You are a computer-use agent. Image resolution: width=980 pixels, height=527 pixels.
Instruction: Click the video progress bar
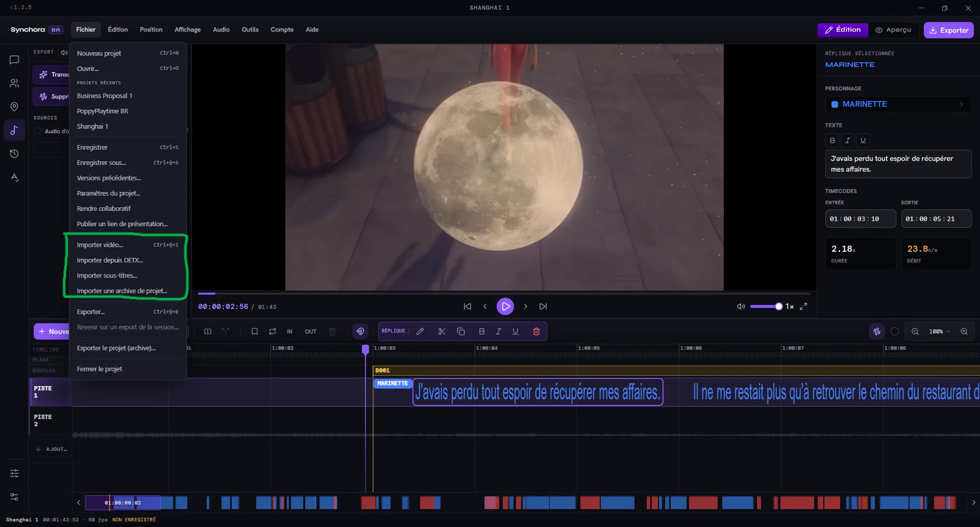click(504, 294)
